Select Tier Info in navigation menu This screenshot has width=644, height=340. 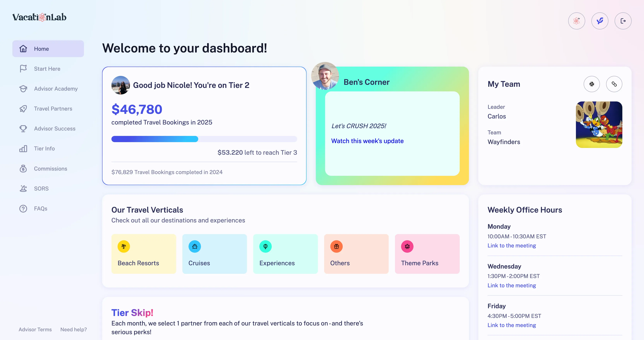point(44,149)
